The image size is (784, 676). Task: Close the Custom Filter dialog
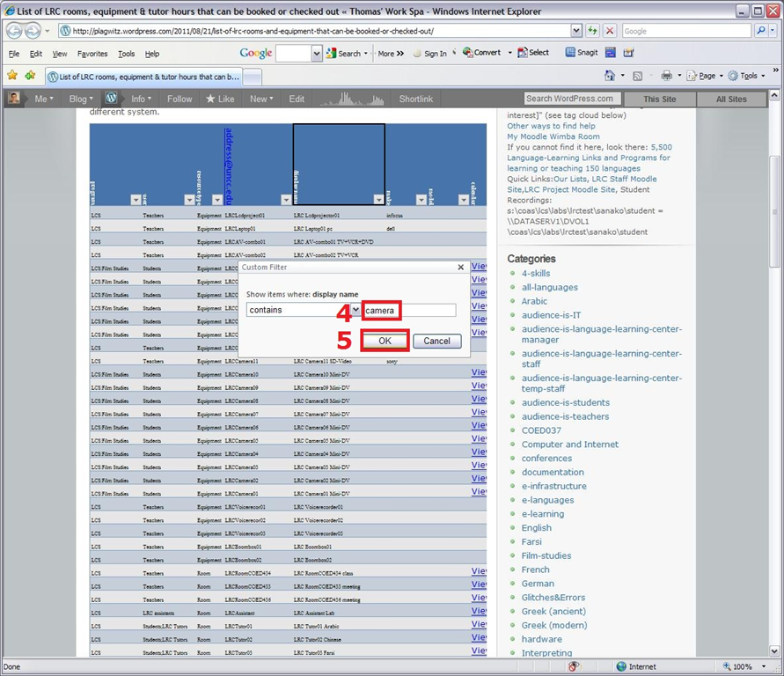[461, 267]
